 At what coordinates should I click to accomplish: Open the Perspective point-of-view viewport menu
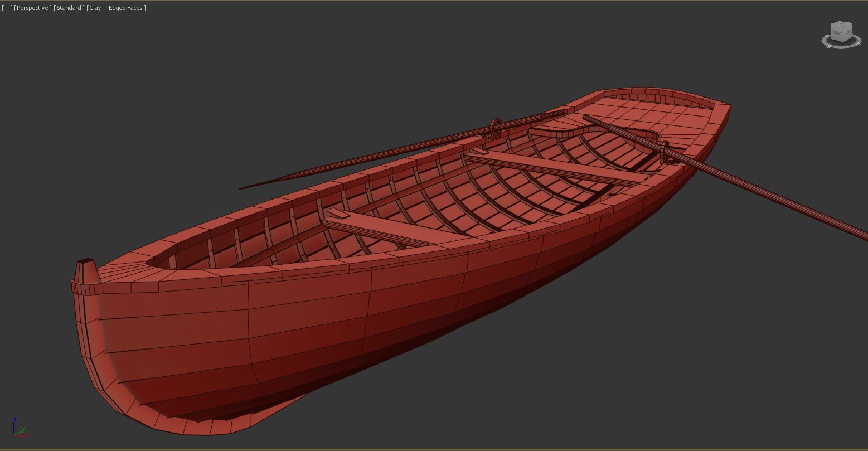click(x=33, y=8)
